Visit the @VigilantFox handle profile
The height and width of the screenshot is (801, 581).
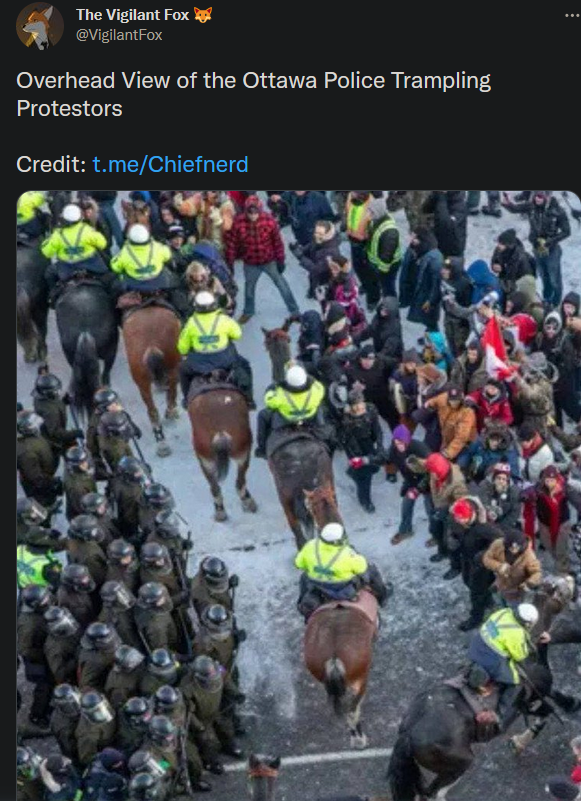click(119, 35)
